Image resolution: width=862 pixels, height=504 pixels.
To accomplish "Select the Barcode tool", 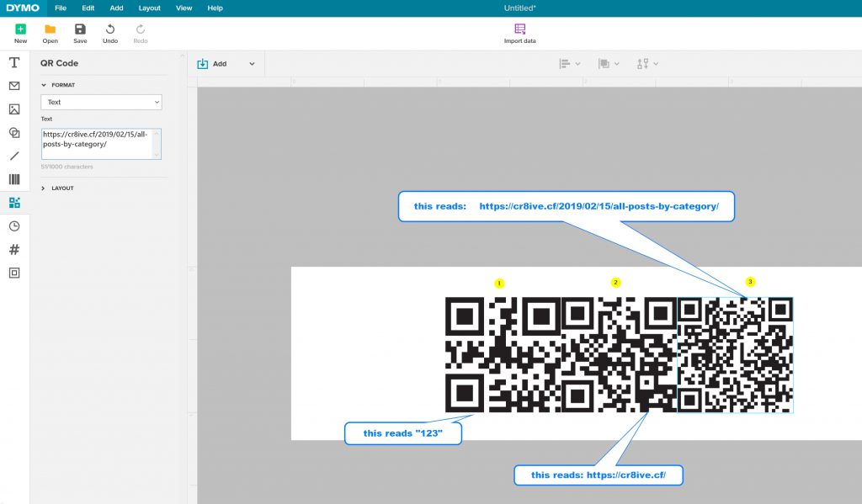I will (x=14, y=179).
